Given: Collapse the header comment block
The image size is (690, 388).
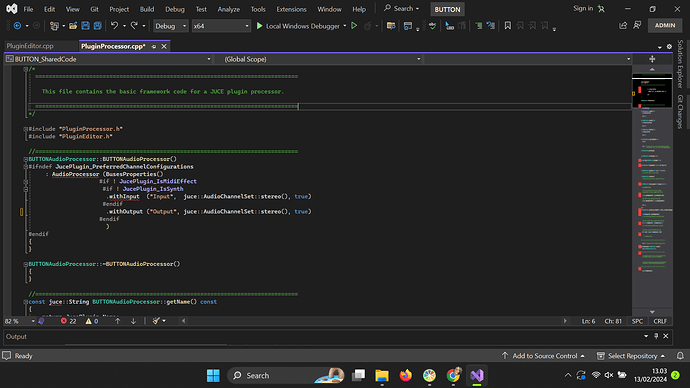Looking at the screenshot, I should point(26,69).
